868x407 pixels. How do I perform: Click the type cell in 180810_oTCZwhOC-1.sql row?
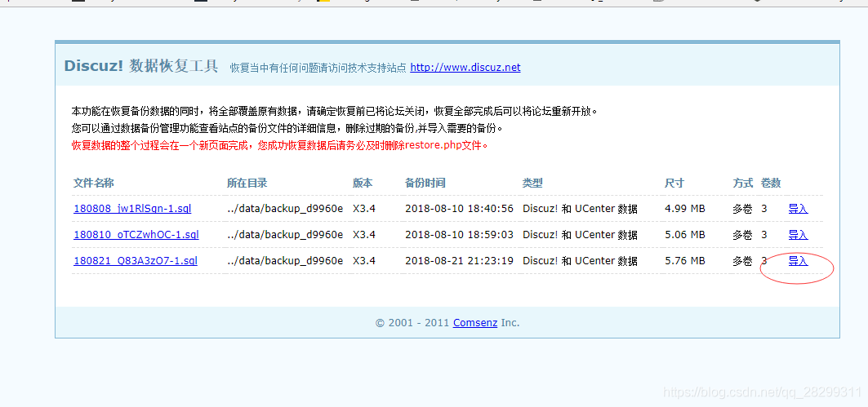click(x=580, y=235)
